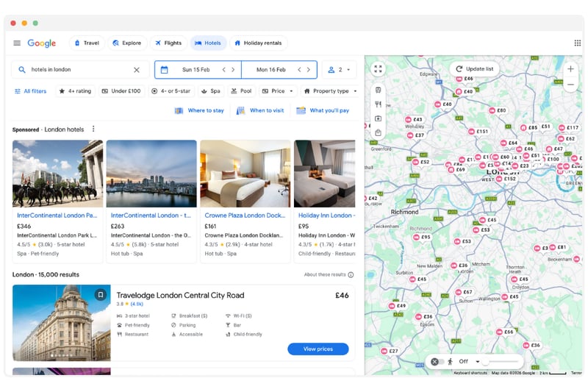Expand the Price filter dropdown
Viewport: 588px width, 392px height.
click(x=278, y=91)
